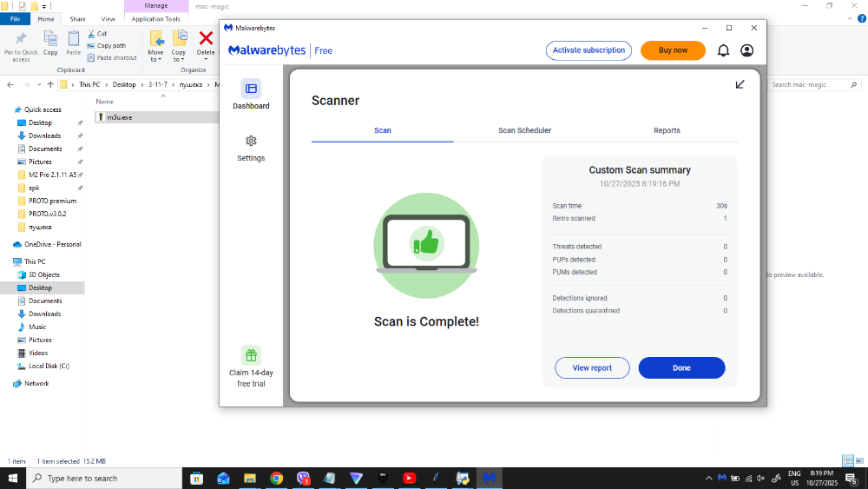Expand the chevron after 3-11-7 in breadcrumb
The height and width of the screenshot is (489, 868).
pyautogui.click(x=174, y=85)
